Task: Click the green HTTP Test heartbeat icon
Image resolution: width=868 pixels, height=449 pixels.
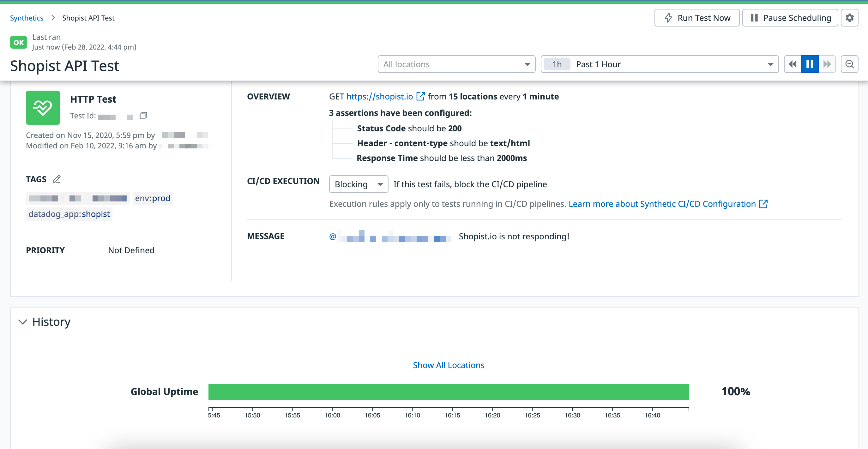Action: pyautogui.click(x=43, y=107)
